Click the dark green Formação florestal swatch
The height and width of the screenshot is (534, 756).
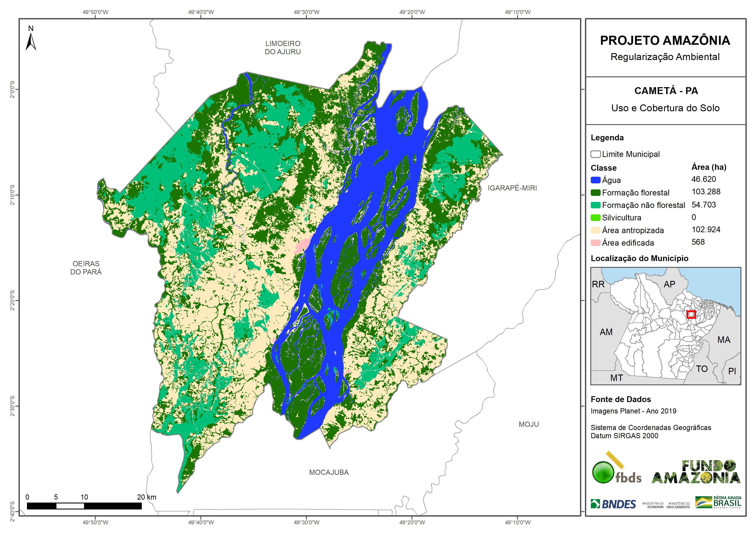595,192
